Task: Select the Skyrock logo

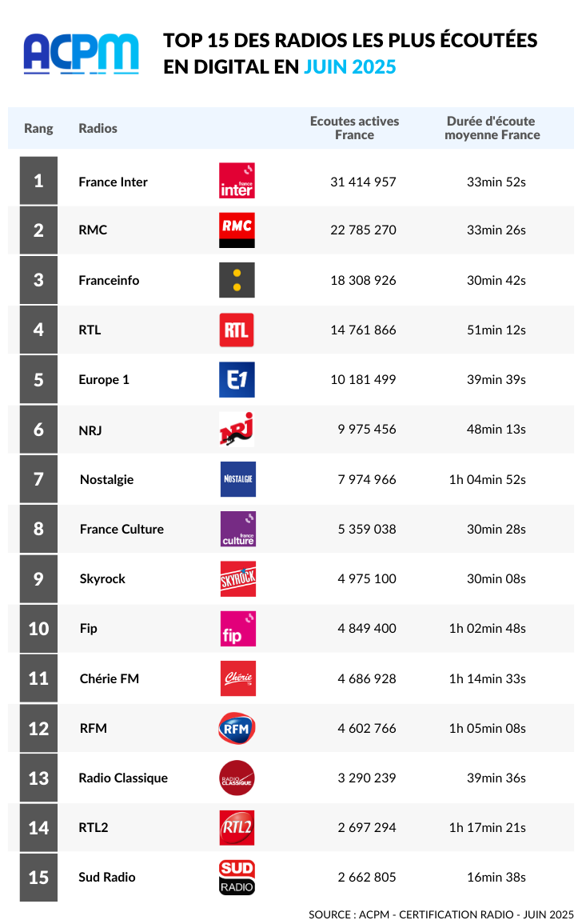Action: (238, 578)
